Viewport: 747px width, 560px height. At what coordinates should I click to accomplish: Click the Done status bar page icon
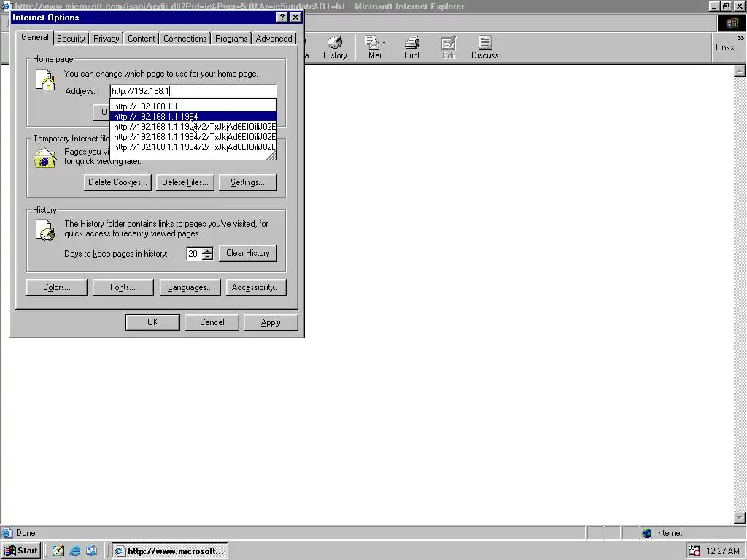pyautogui.click(x=7, y=533)
